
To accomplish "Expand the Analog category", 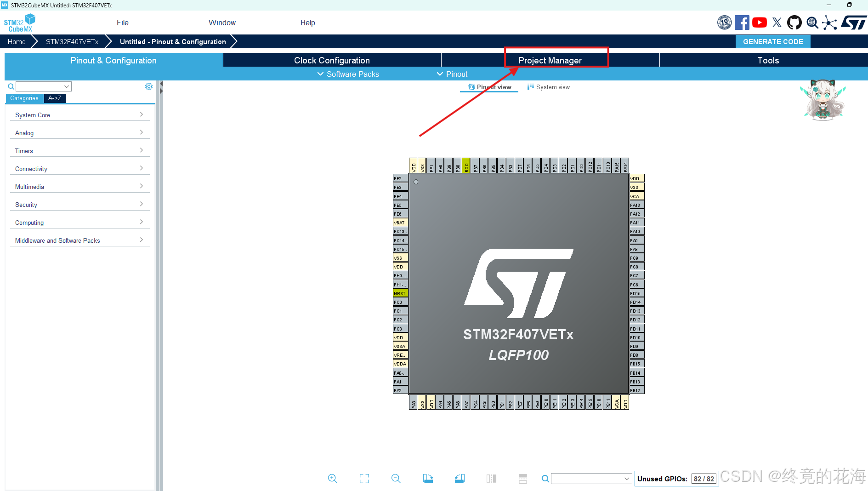I will coord(79,133).
